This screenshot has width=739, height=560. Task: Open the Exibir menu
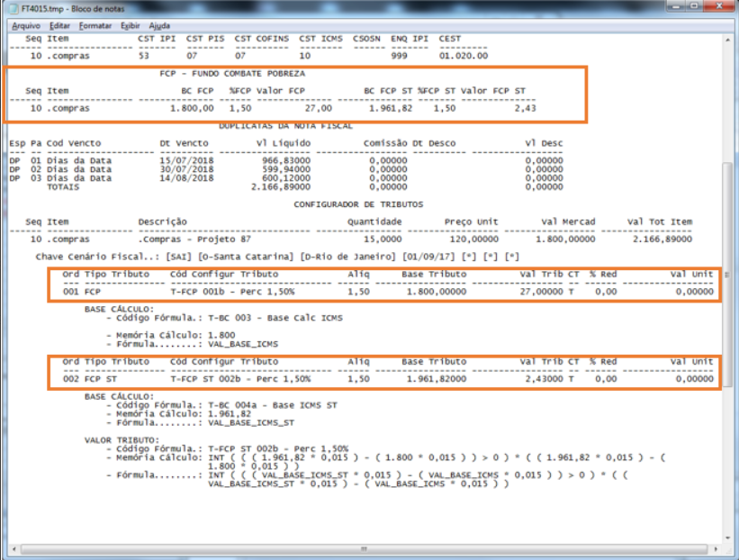pyautogui.click(x=133, y=25)
